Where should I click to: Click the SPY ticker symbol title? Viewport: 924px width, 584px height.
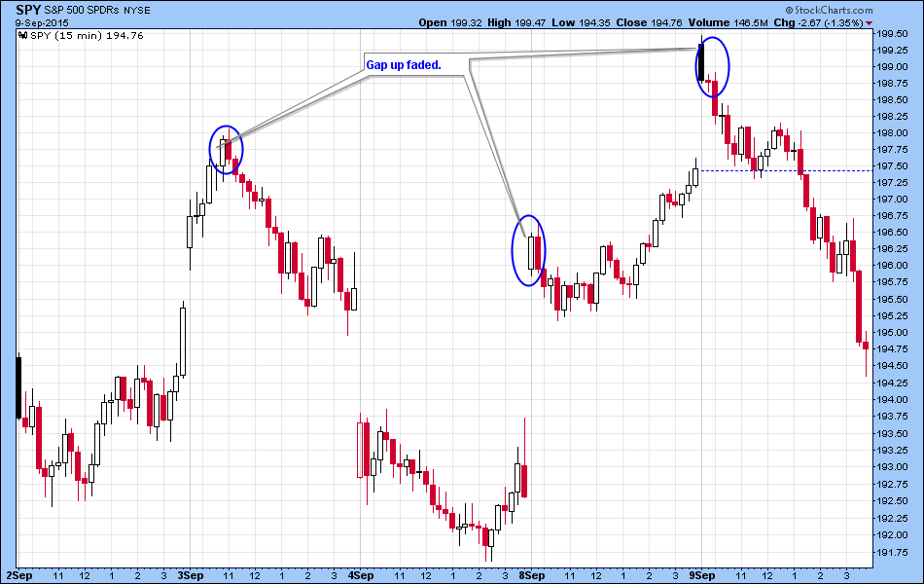click(27, 10)
